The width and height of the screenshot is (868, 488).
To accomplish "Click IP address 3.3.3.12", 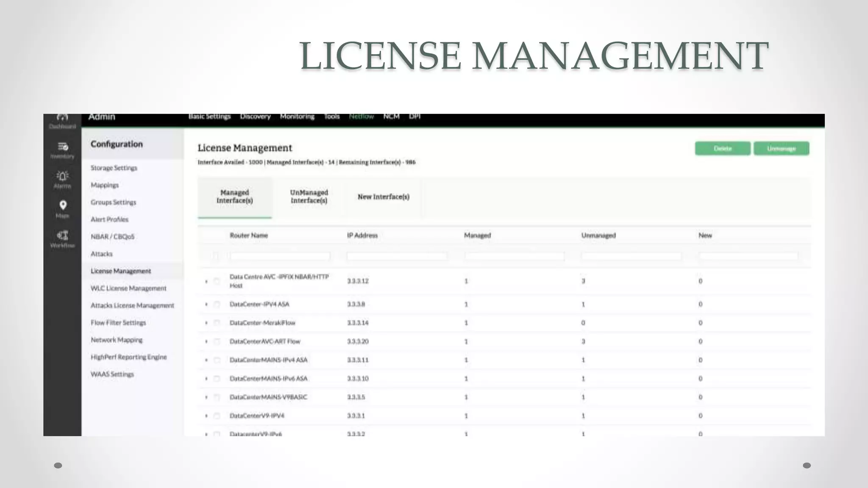I will tap(358, 281).
